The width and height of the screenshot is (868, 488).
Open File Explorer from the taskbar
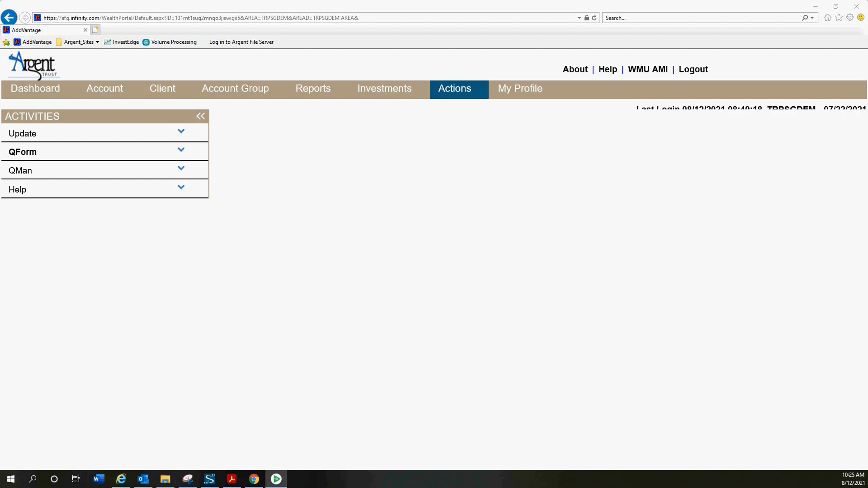165,479
